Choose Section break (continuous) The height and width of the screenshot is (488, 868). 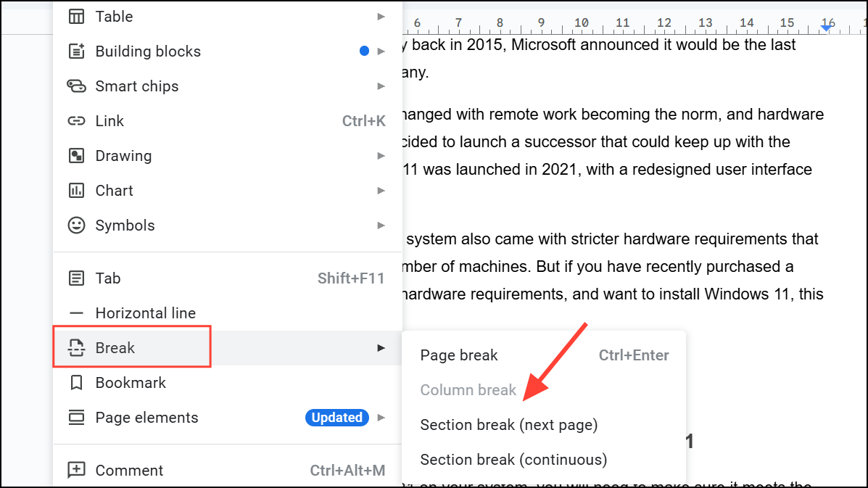tap(513, 460)
